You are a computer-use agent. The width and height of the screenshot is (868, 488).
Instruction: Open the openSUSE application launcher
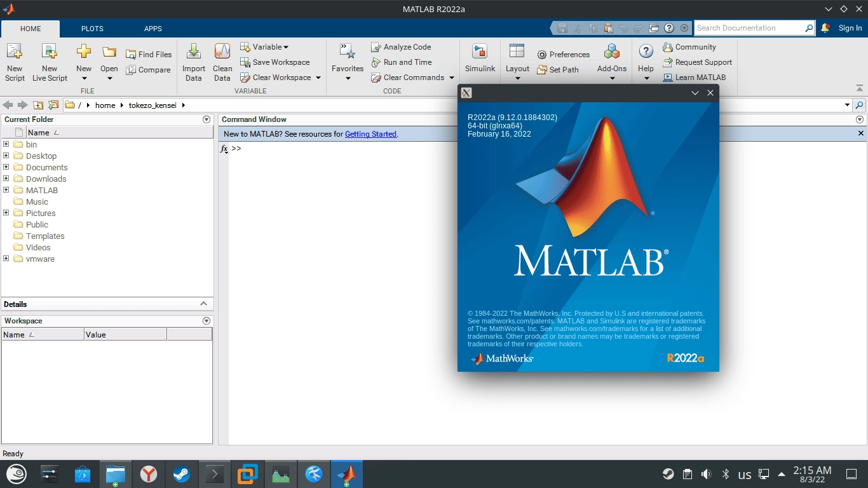click(x=17, y=474)
